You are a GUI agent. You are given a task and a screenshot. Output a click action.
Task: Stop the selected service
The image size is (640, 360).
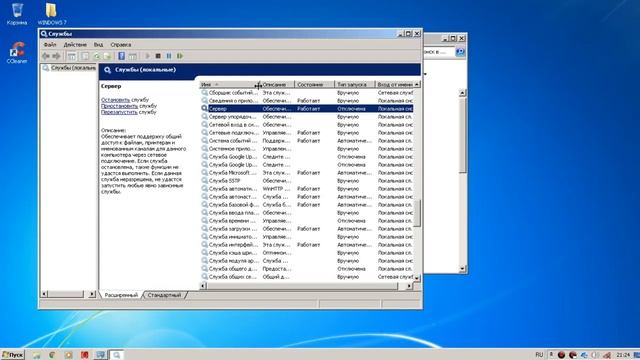(x=158, y=56)
